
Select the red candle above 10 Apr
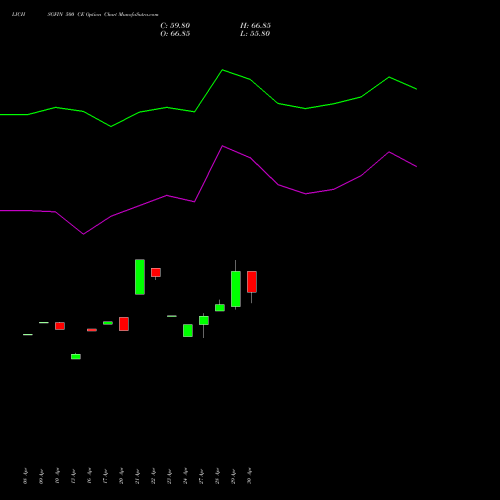[x=60, y=326]
